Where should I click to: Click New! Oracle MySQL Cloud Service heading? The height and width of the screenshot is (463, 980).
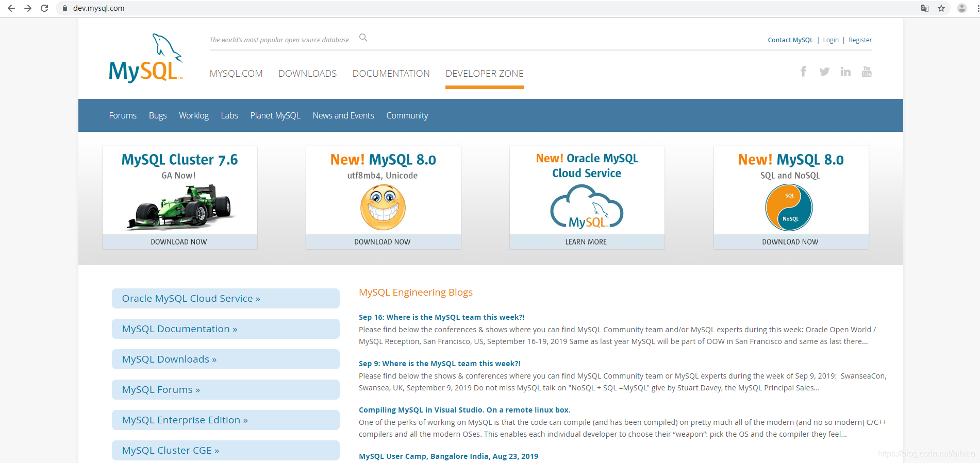click(x=587, y=165)
